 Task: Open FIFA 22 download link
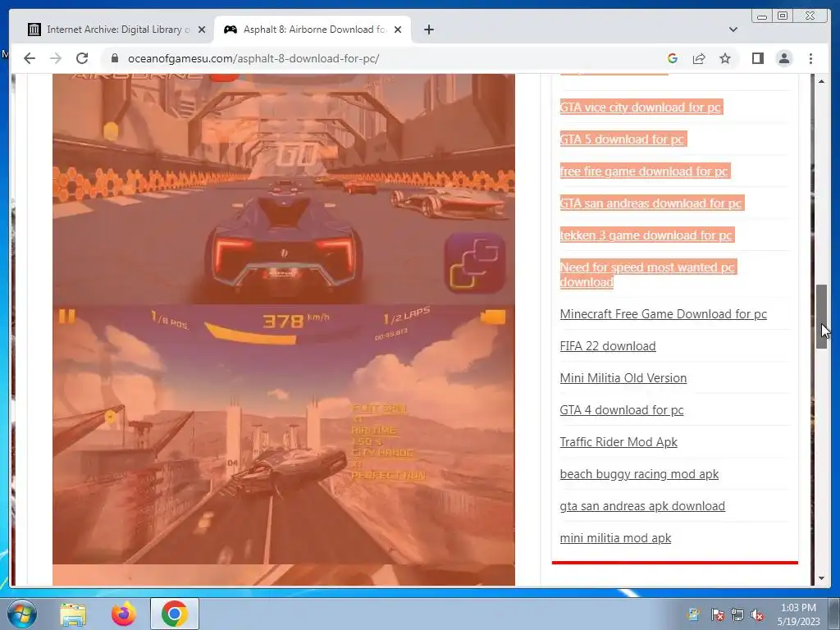(608, 346)
